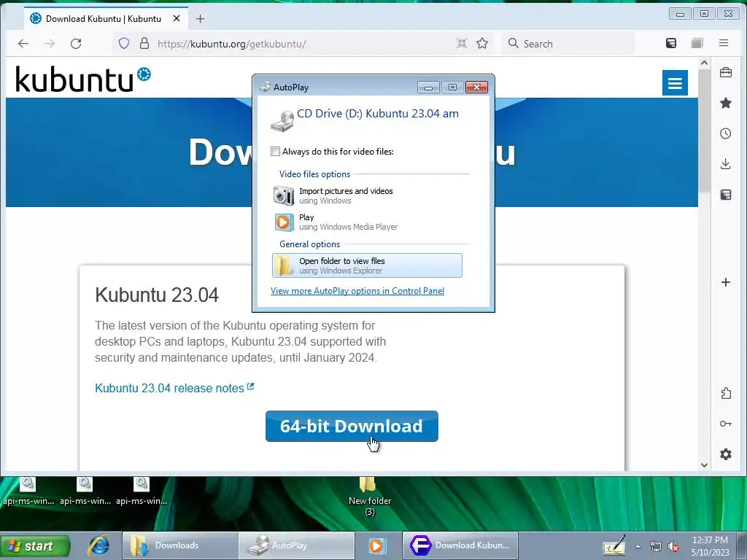Open View more AutoPlay options link
Viewport: 747px width, 560px height.
[357, 291]
